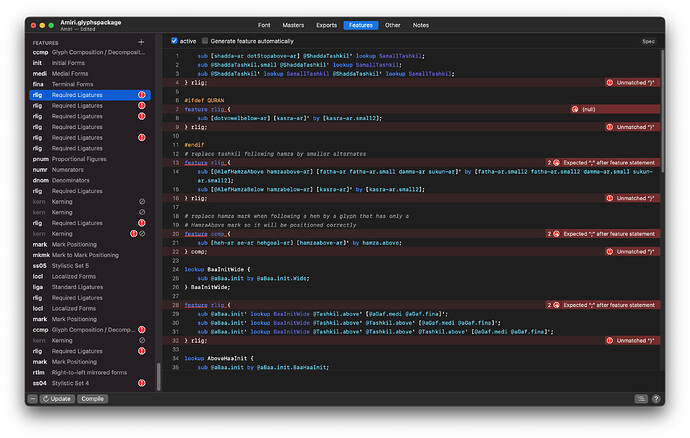Switch to the Masters tab
The width and height of the screenshot is (690, 438).
point(293,24)
